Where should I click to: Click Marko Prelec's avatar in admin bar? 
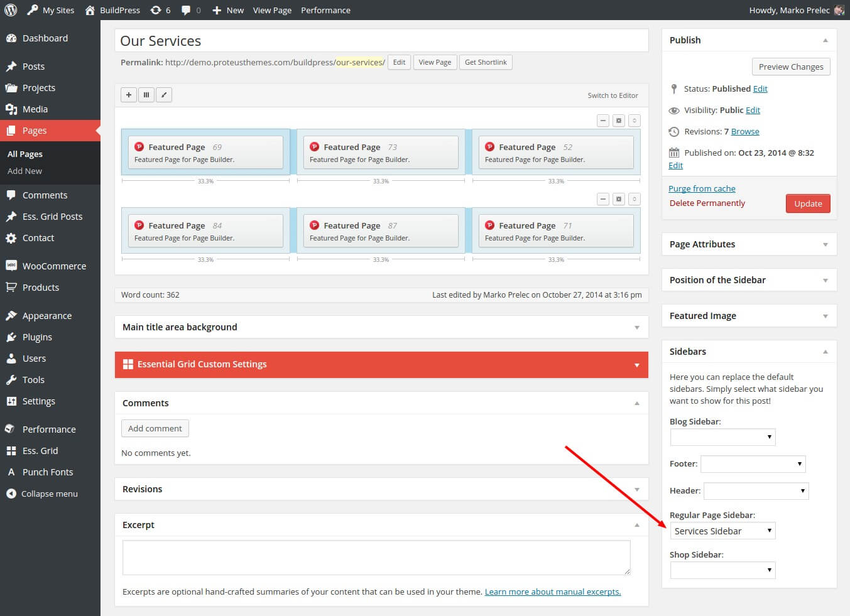tap(839, 10)
